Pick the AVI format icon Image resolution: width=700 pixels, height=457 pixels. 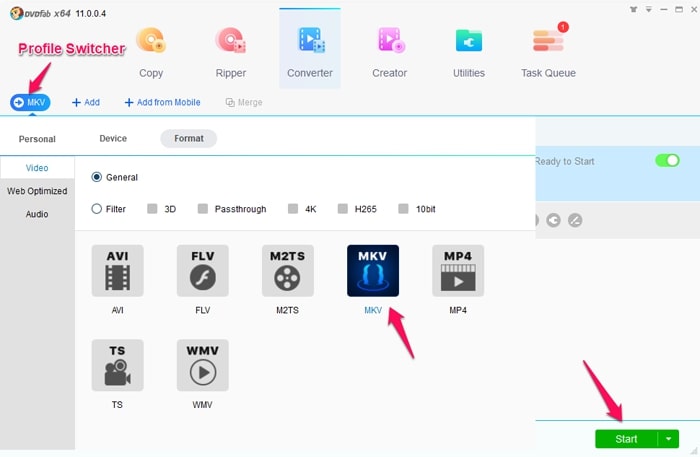pos(117,271)
